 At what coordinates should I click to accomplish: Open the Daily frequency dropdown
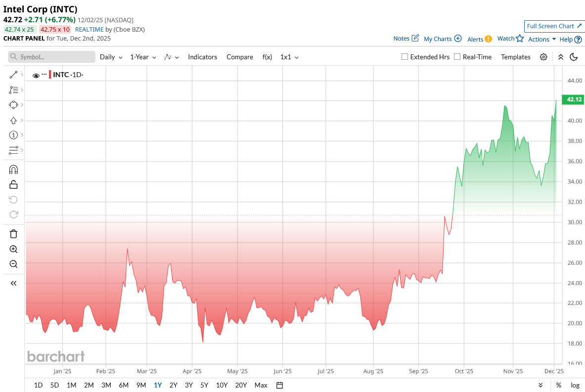pyautogui.click(x=111, y=57)
